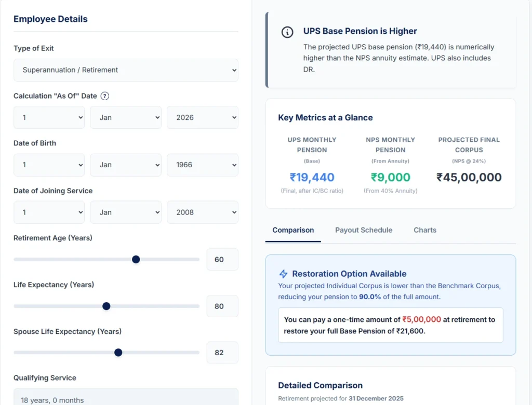Select the Date of Birth month dropdown
532x405 pixels.
tap(125, 165)
